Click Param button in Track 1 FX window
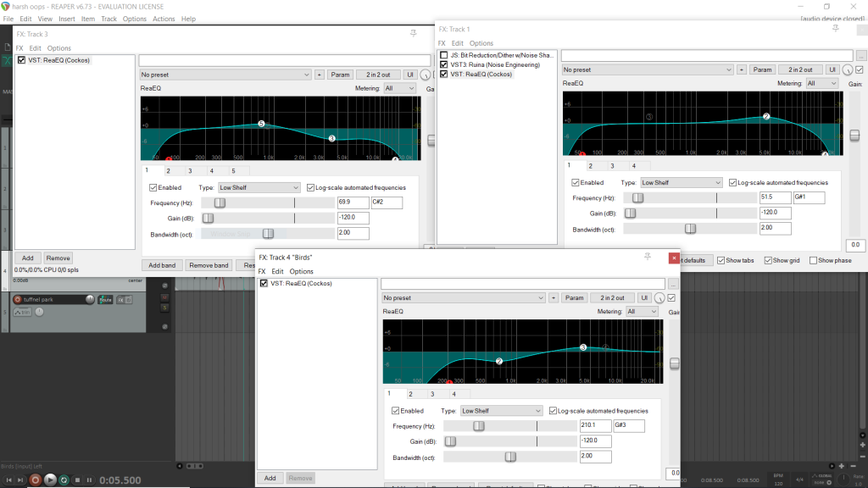Image resolution: width=868 pixels, height=488 pixels. (762, 69)
